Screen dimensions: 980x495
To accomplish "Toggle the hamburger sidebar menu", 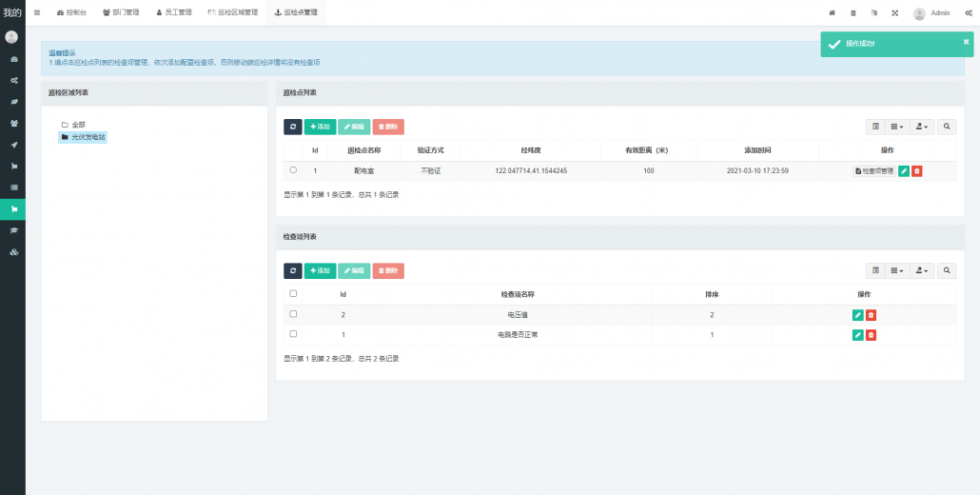I will point(37,12).
